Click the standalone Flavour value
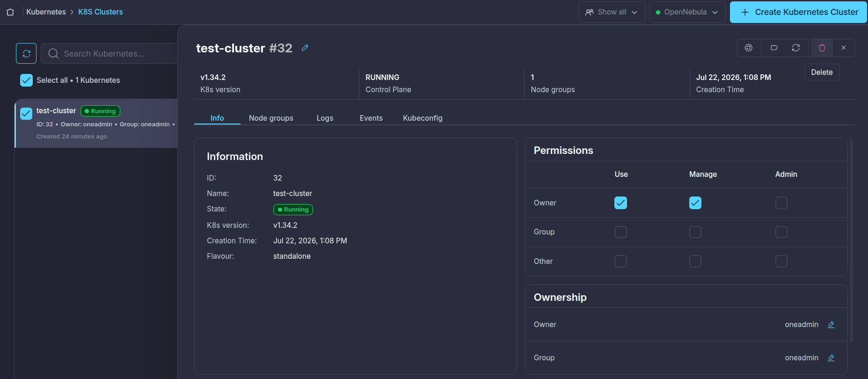The image size is (868, 379). [292, 256]
